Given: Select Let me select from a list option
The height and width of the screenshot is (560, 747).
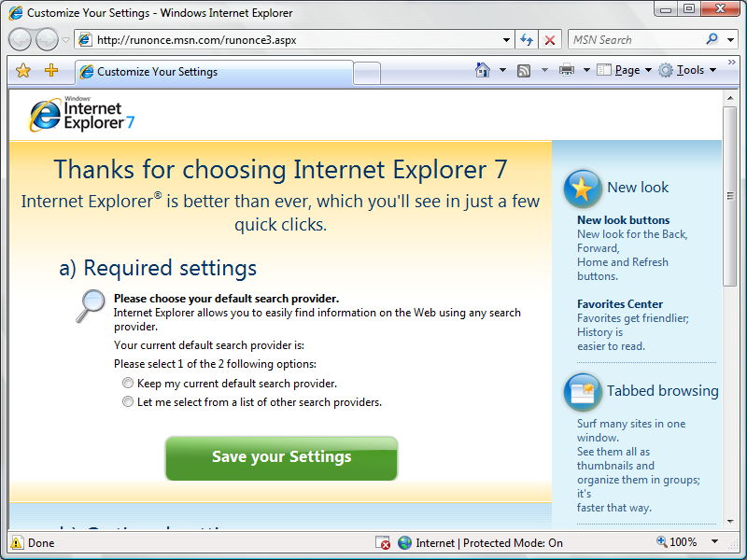Looking at the screenshot, I should pos(128,401).
